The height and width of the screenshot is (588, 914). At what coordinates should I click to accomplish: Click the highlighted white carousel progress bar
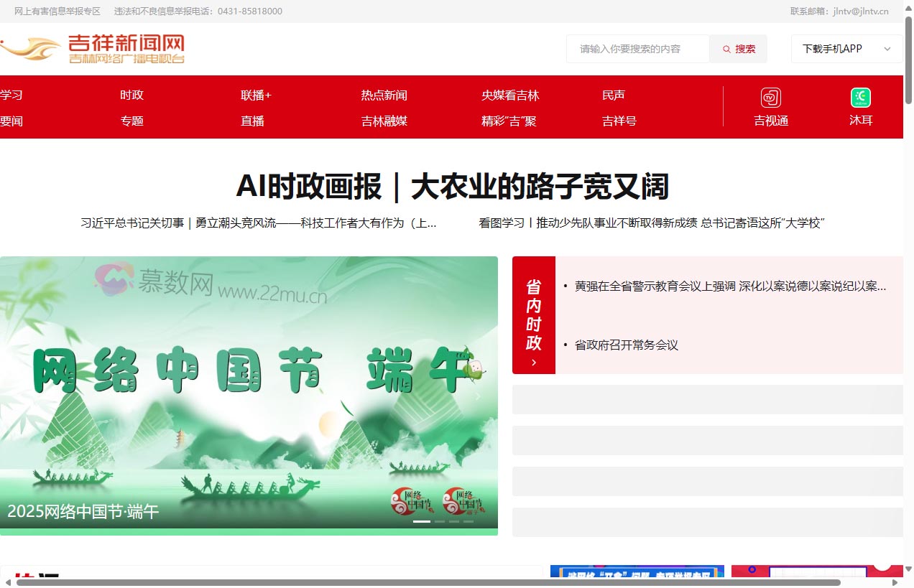[421, 521]
